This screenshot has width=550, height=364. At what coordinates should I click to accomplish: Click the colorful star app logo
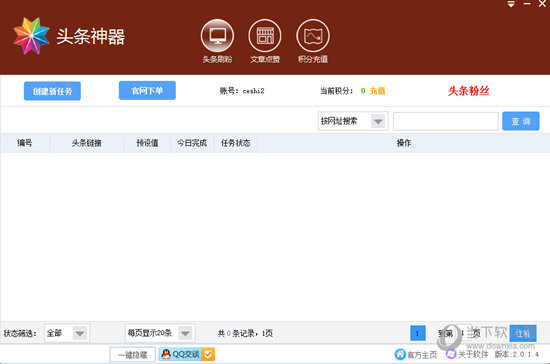click(32, 36)
